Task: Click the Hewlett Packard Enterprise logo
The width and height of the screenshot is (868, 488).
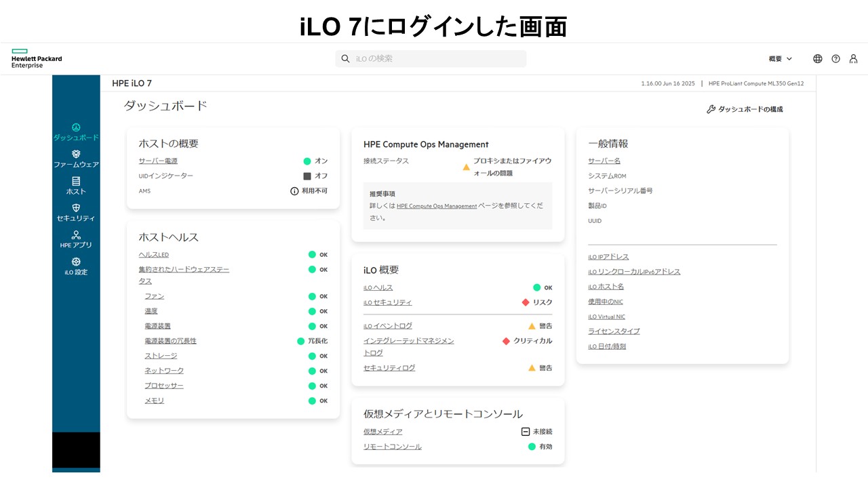Action: coord(37,58)
